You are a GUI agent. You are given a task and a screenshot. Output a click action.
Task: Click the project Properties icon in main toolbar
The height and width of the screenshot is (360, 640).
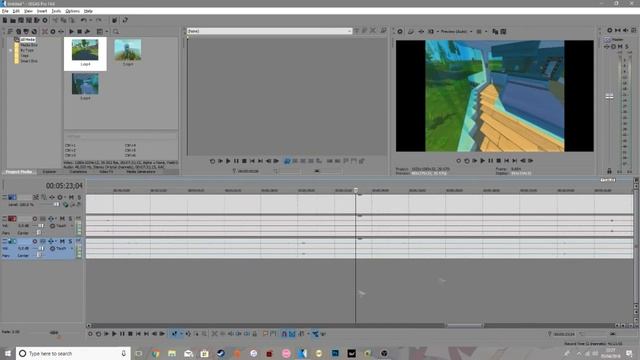point(45,20)
